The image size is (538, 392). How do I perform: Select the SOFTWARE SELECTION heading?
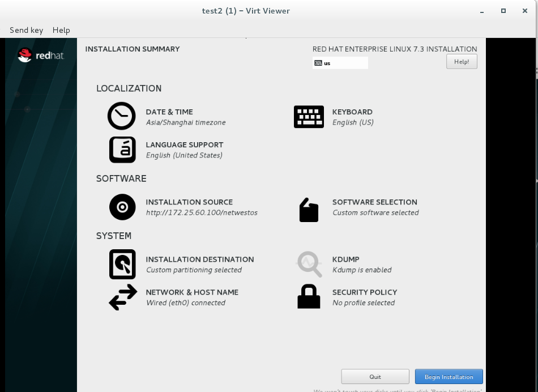pyautogui.click(x=375, y=202)
